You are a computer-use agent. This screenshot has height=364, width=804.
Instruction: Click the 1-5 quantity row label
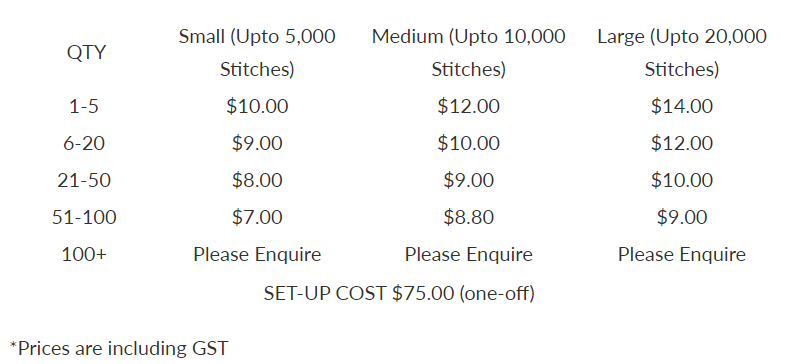coord(84,106)
